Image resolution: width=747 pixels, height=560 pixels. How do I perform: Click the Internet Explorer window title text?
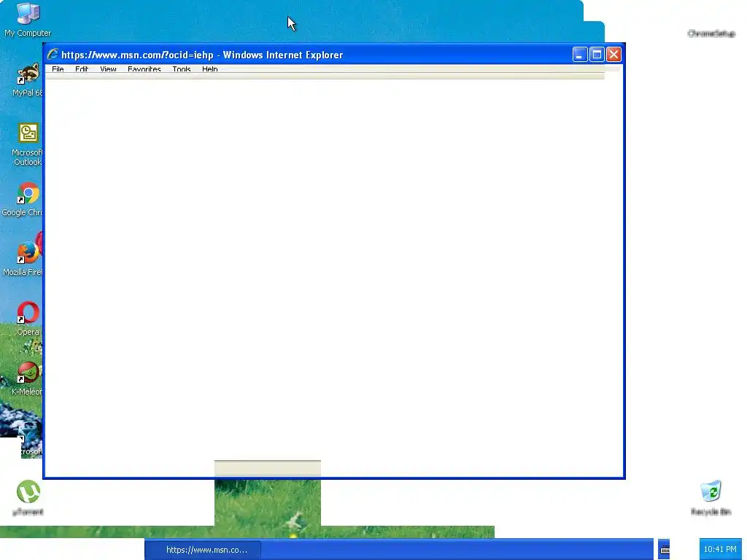tap(202, 55)
